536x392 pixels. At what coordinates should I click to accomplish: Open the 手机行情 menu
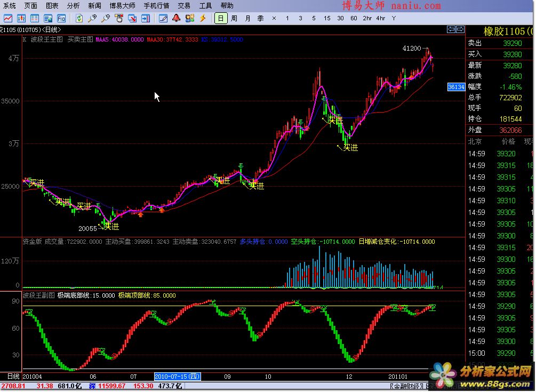(156, 6)
